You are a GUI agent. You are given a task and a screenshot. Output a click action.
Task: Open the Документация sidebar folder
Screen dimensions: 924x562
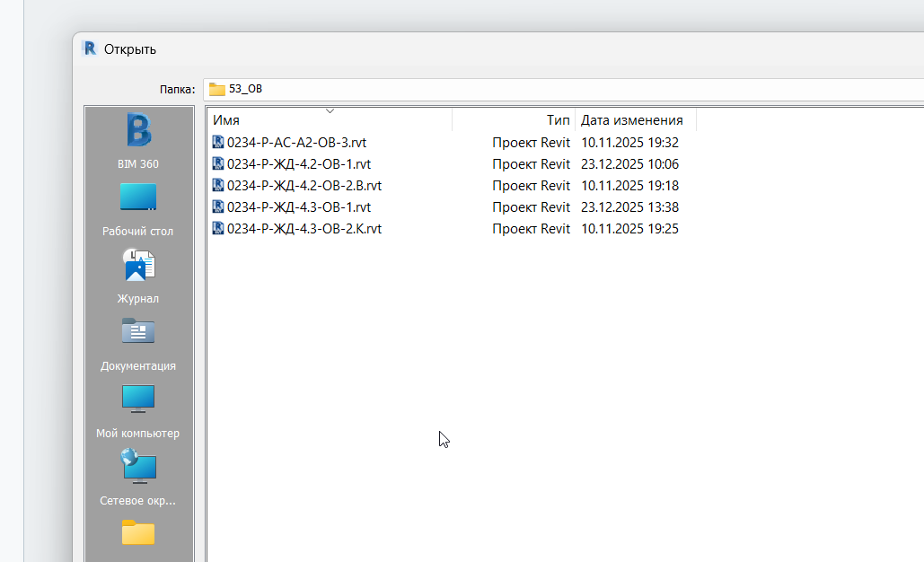pos(138,344)
